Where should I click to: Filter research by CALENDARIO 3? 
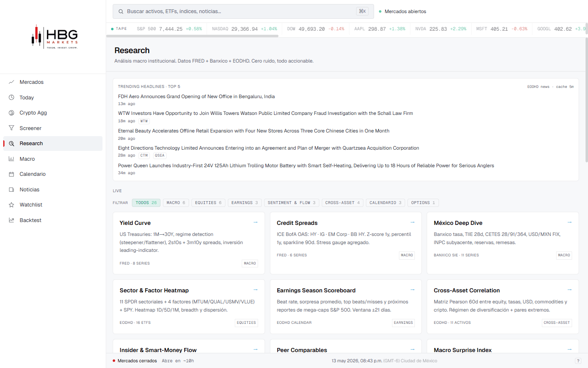tap(385, 203)
